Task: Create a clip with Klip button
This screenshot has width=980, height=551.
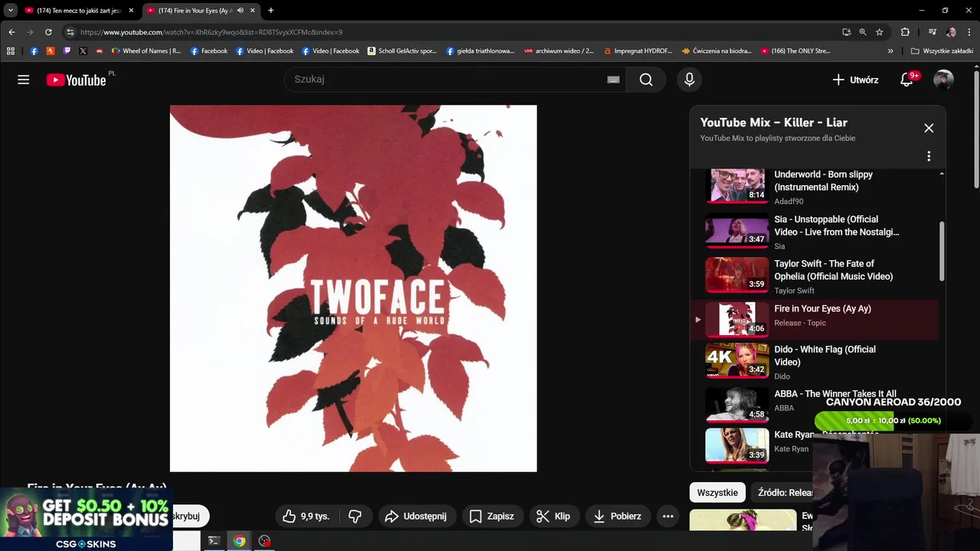Action: click(553, 517)
